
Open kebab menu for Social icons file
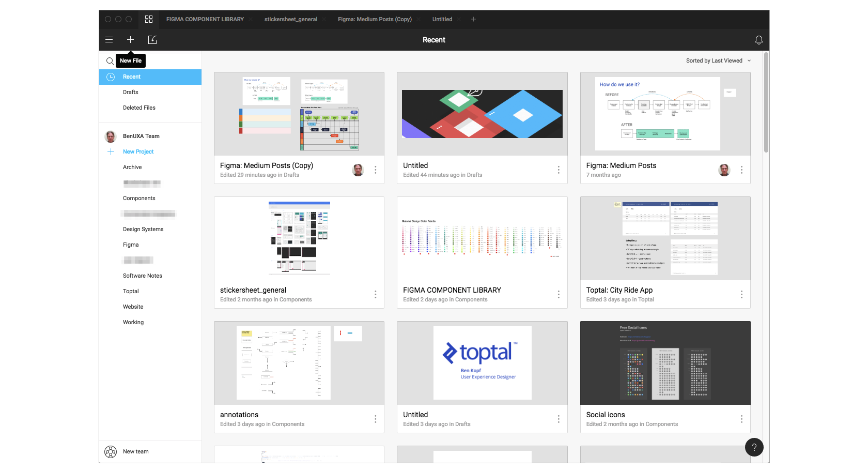point(741,419)
